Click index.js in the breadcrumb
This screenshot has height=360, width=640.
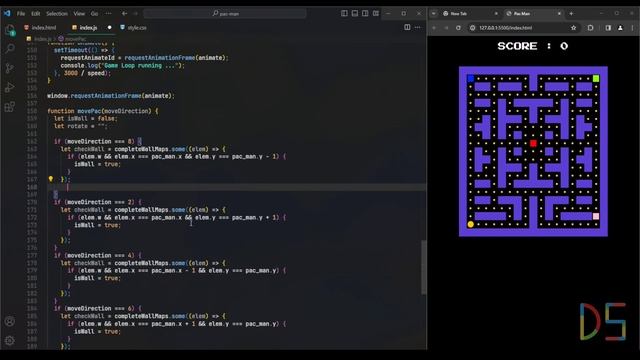42,39
